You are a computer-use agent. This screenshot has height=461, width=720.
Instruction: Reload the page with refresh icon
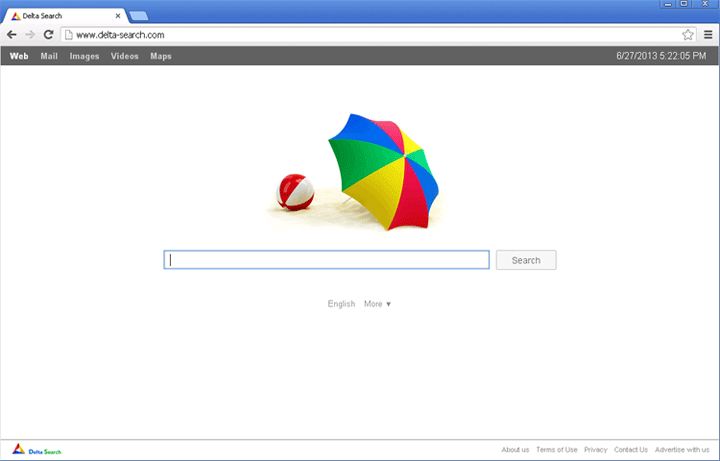(48, 35)
